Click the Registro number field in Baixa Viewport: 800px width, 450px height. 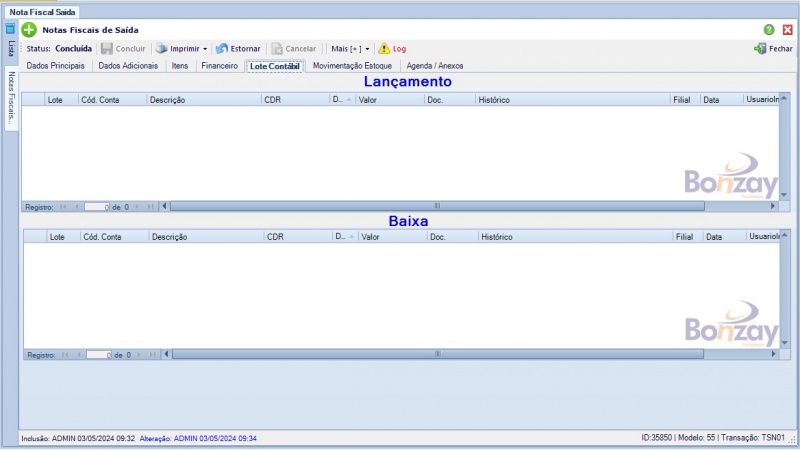98,355
